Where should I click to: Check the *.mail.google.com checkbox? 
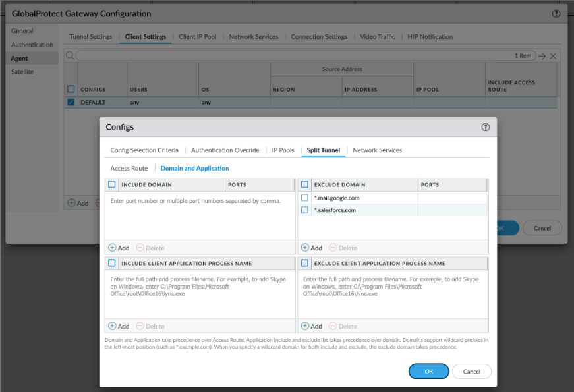(x=304, y=198)
